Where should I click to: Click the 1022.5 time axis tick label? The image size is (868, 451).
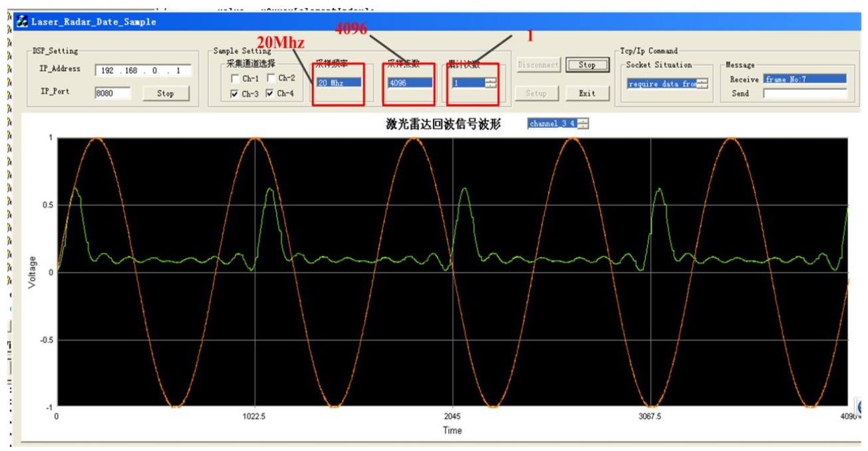(255, 416)
